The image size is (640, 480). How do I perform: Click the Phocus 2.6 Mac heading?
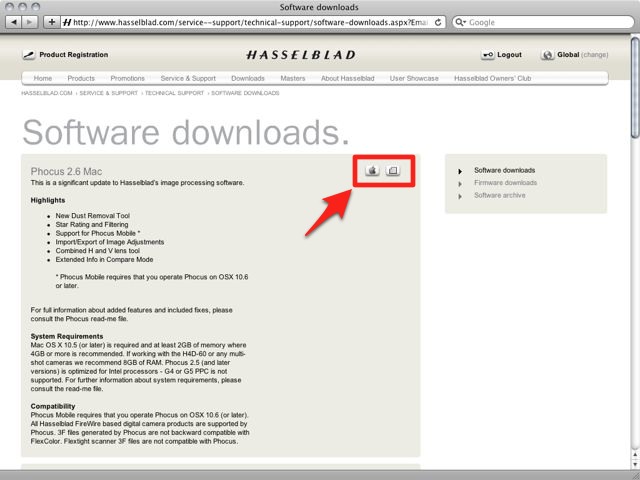(x=67, y=171)
